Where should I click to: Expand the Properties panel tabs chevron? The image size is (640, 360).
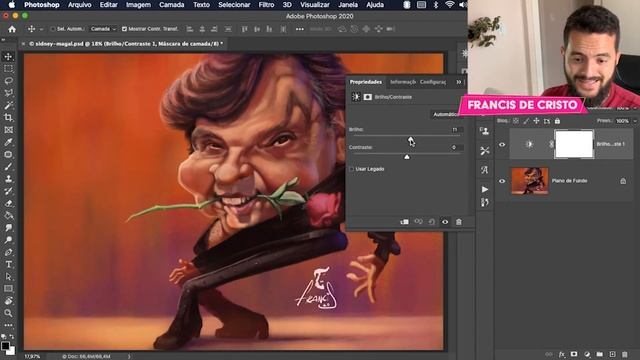458,82
